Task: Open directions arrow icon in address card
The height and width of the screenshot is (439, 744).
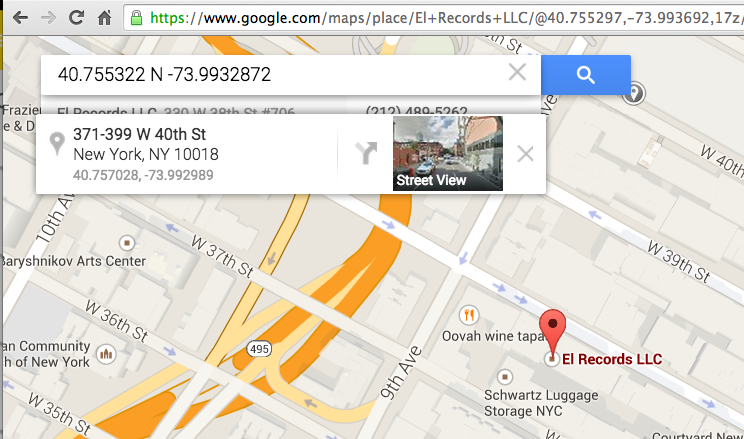Action: (x=366, y=153)
